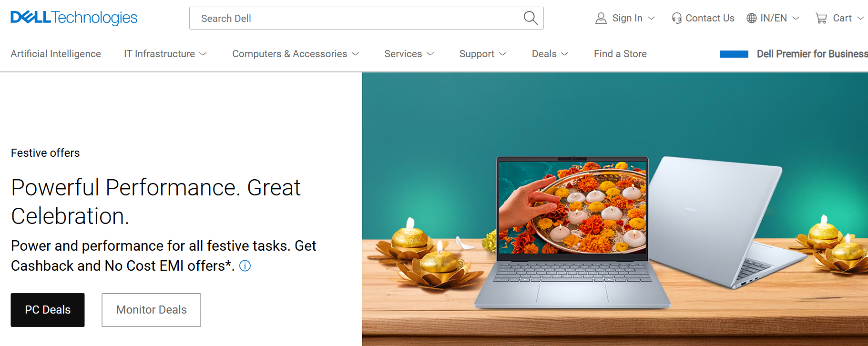Screen dimensions: 868x346
Task: Click the shopping cart icon
Action: (x=821, y=18)
